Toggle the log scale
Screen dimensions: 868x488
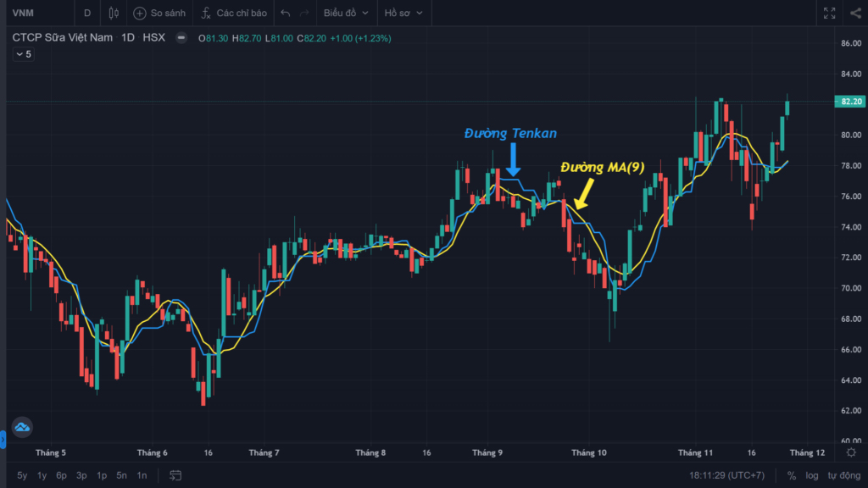[x=811, y=475]
